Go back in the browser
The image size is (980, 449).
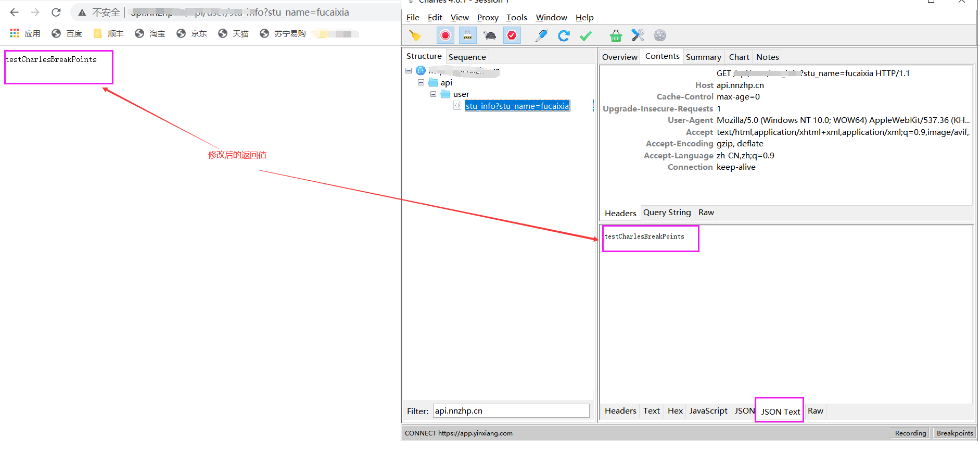pos(14,12)
